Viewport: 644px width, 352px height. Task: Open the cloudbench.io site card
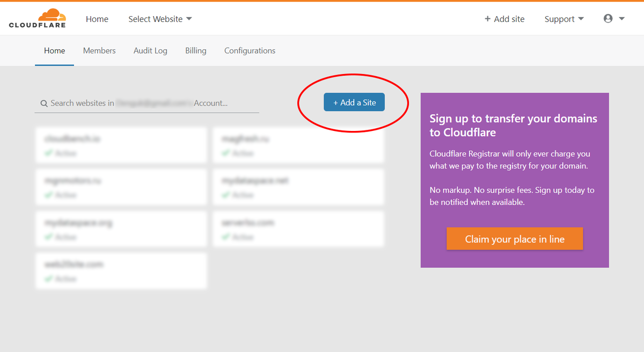point(121,145)
